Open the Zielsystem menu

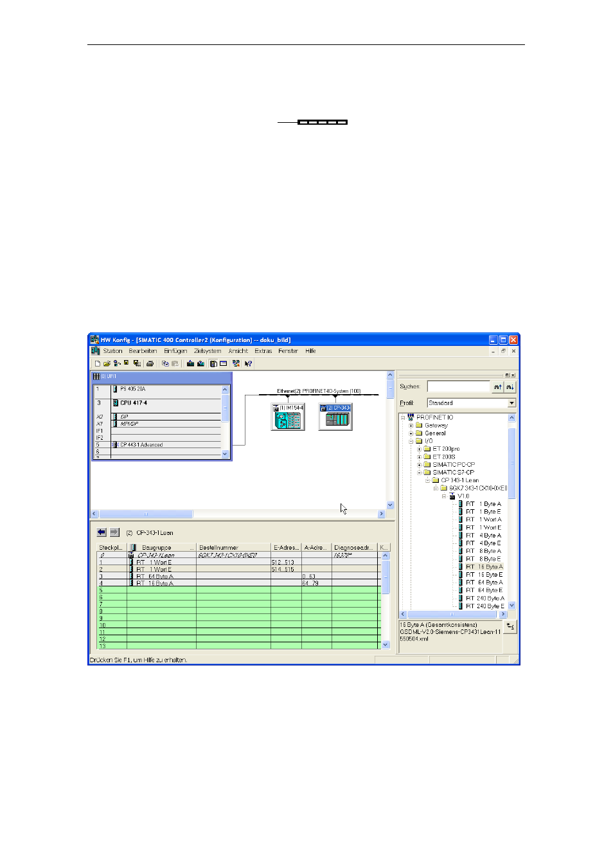pos(208,351)
